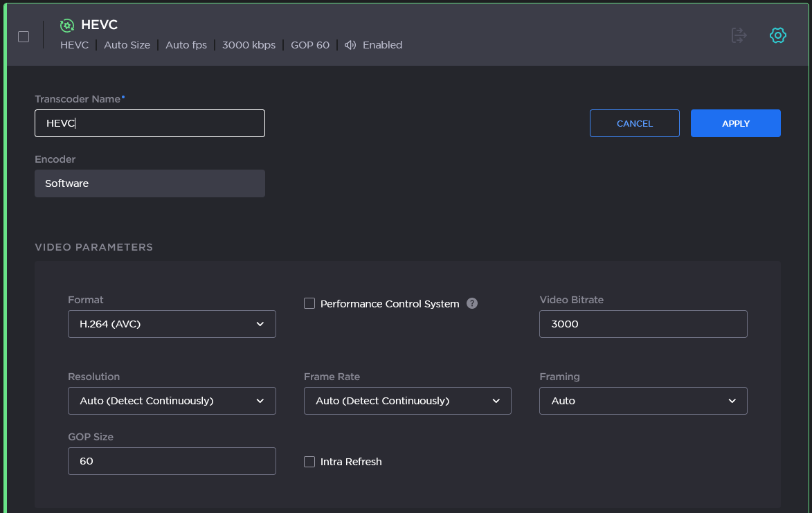The height and width of the screenshot is (513, 812).
Task: Toggle the Intra Refresh checkbox
Action: click(x=309, y=462)
